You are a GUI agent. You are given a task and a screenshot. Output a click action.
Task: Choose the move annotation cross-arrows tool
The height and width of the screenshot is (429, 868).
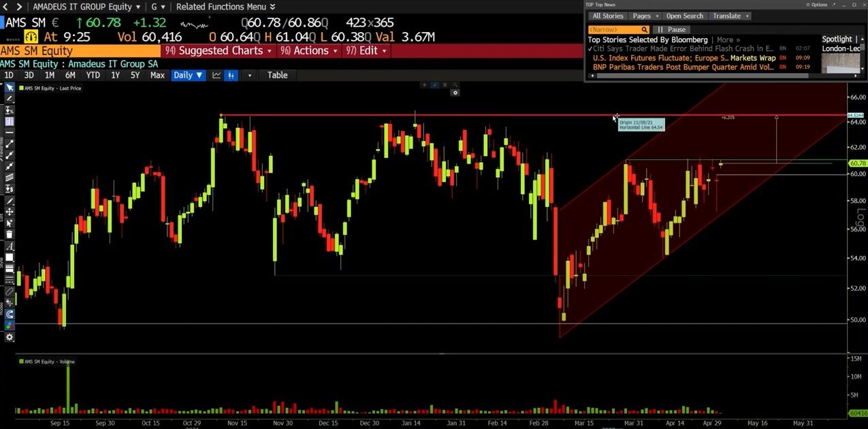point(10,211)
